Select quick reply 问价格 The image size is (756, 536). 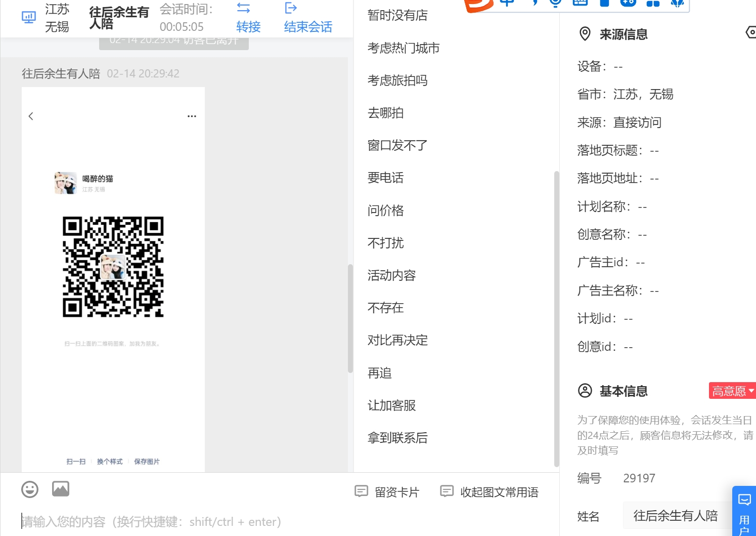click(385, 211)
